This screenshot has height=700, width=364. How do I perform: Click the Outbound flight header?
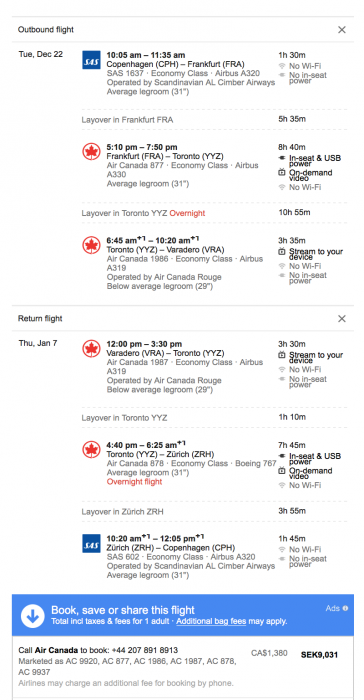point(46,29)
